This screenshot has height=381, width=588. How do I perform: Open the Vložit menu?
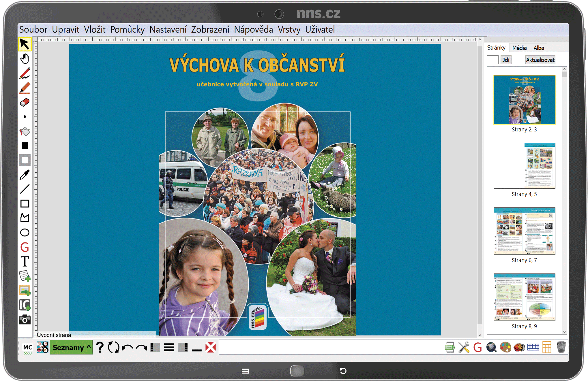95,30
